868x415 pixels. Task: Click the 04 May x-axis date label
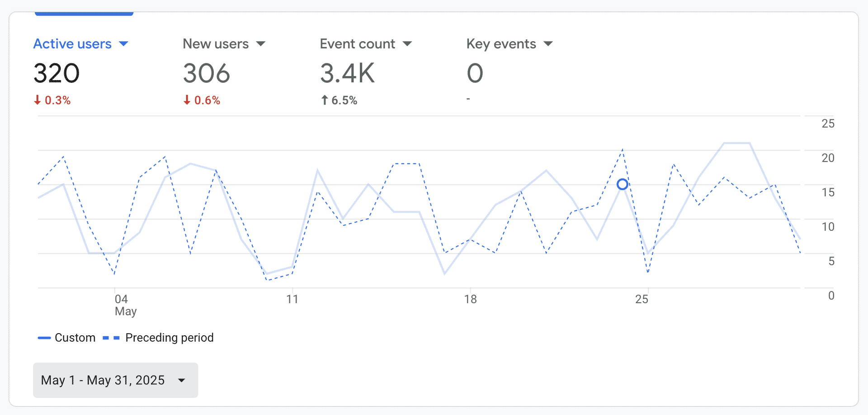pos(122,305)
